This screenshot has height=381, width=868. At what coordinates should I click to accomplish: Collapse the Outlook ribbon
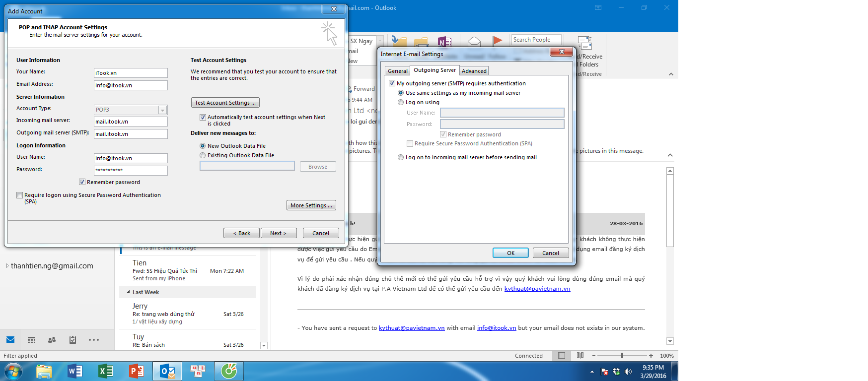point(671,74)
